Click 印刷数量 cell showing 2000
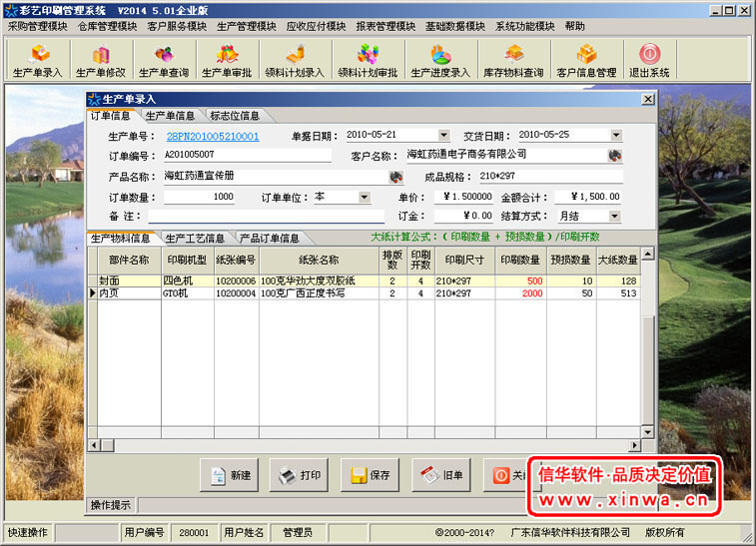 pyautogui.click(x=520, y=293)
